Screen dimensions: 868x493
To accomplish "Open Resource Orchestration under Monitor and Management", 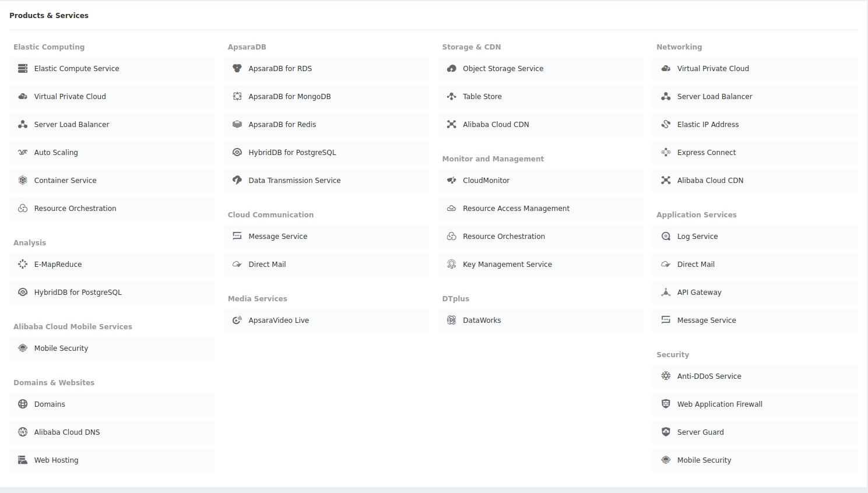I will click(x=540, y=237).
